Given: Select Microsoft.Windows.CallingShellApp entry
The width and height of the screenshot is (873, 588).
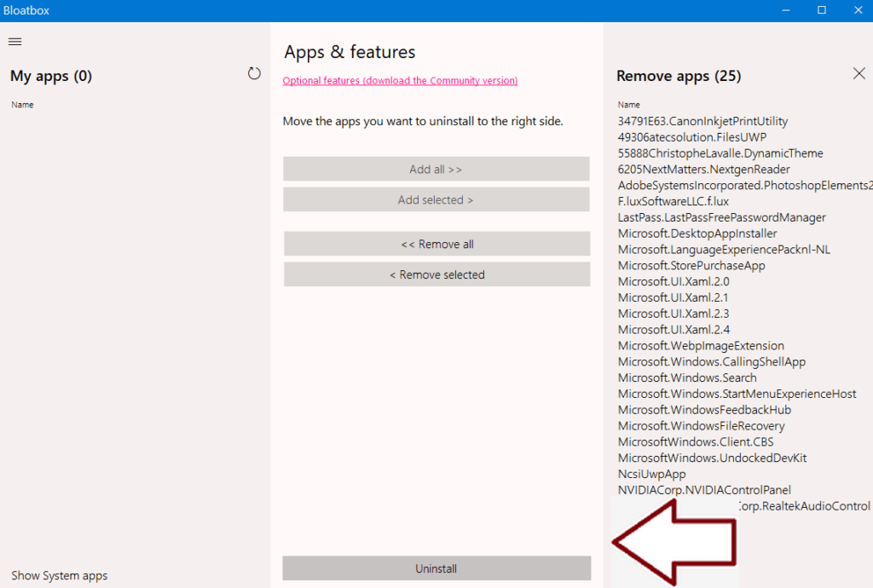Looking at the screenshot, I should coord(712,362).
